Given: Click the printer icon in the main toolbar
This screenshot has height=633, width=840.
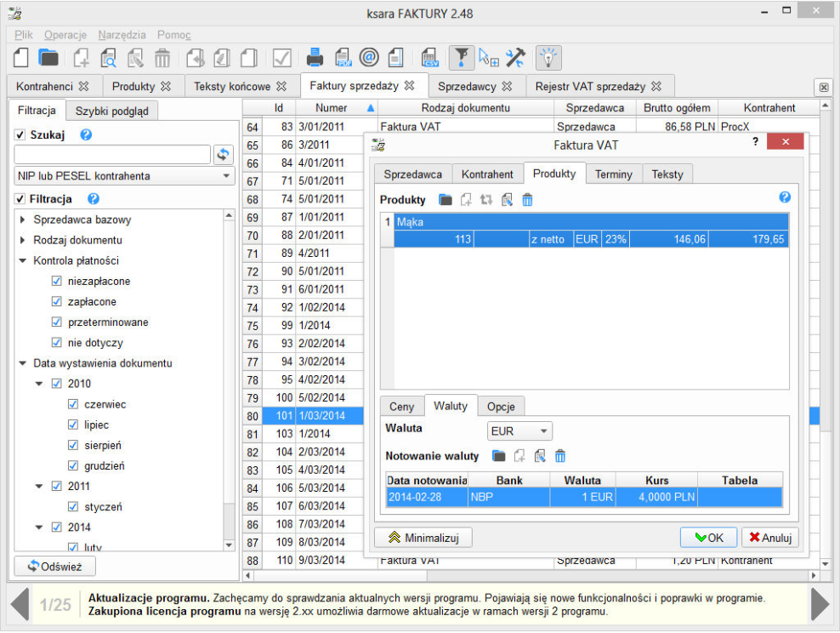Looking at the screenshot, I should coord(315,57).
